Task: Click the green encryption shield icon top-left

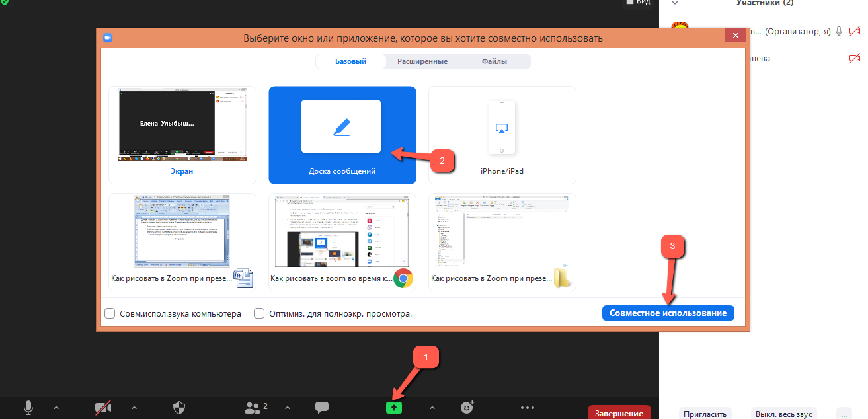Action: pos(4,3)
